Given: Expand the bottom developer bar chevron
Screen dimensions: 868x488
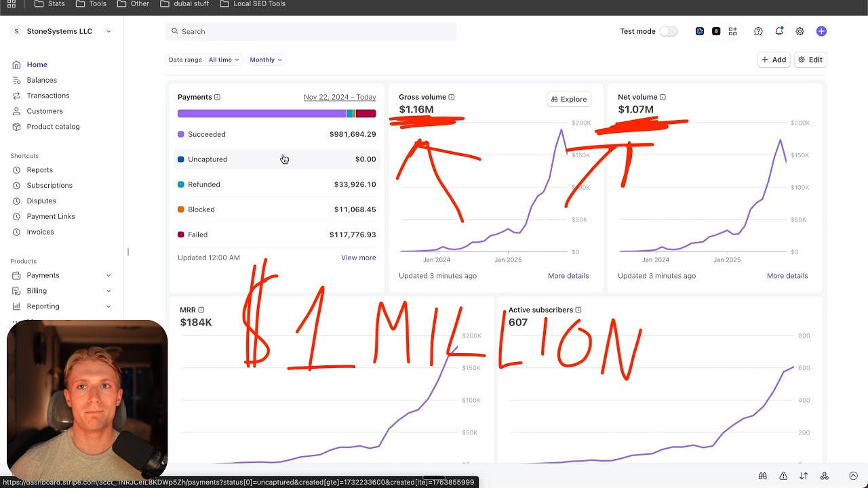Looking at the screenshot, I should (854, 476).
